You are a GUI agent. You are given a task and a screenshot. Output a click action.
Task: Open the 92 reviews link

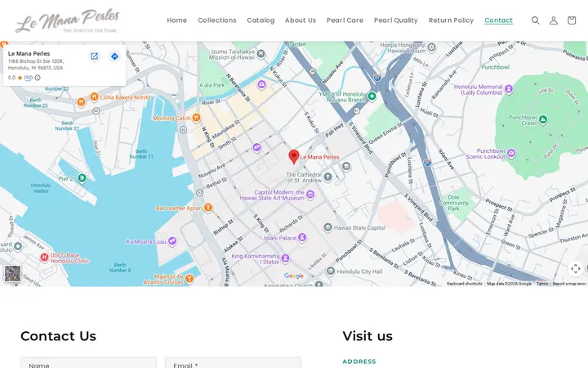29,78
